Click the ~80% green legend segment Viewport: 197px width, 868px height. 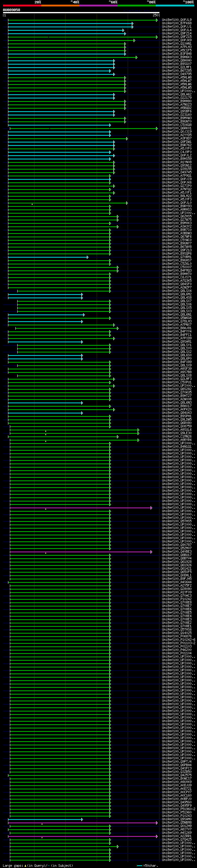pos(137,6)
